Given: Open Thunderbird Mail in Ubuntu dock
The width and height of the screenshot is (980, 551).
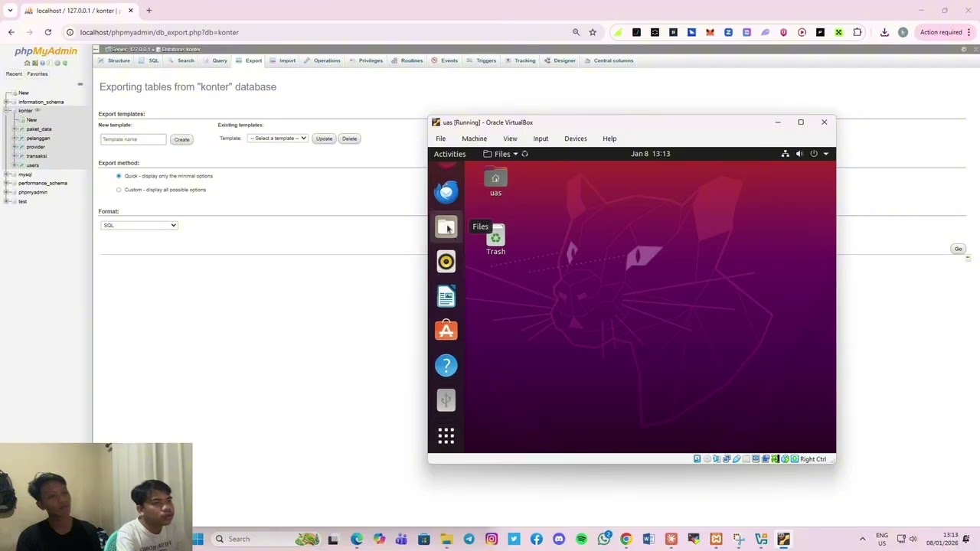Looking at the screenshot, I should 446,192.
